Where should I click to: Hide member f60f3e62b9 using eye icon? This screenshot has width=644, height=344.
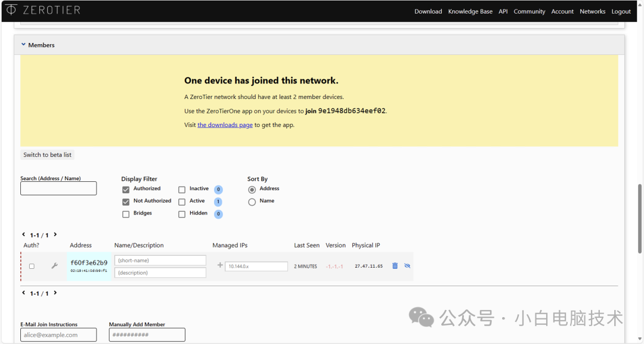pyautogui.click(x=407, y=266)
